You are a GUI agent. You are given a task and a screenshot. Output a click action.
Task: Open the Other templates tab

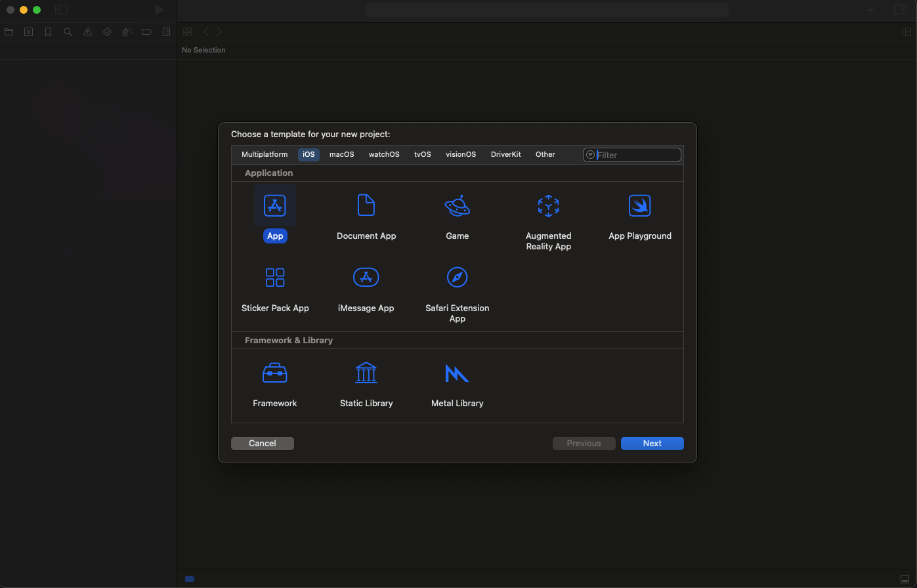545,155
